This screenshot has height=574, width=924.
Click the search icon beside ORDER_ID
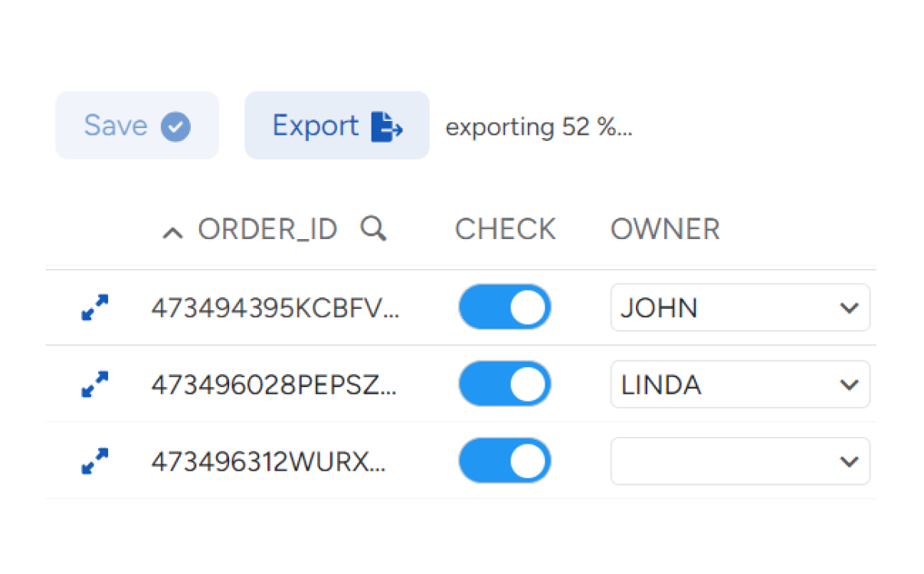[373, 228]
